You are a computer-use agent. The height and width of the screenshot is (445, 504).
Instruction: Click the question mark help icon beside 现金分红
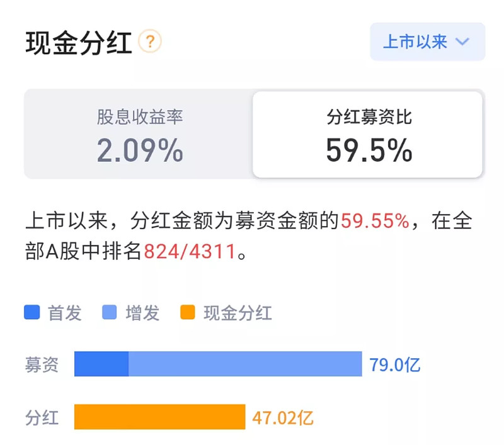tap(150, 42)
